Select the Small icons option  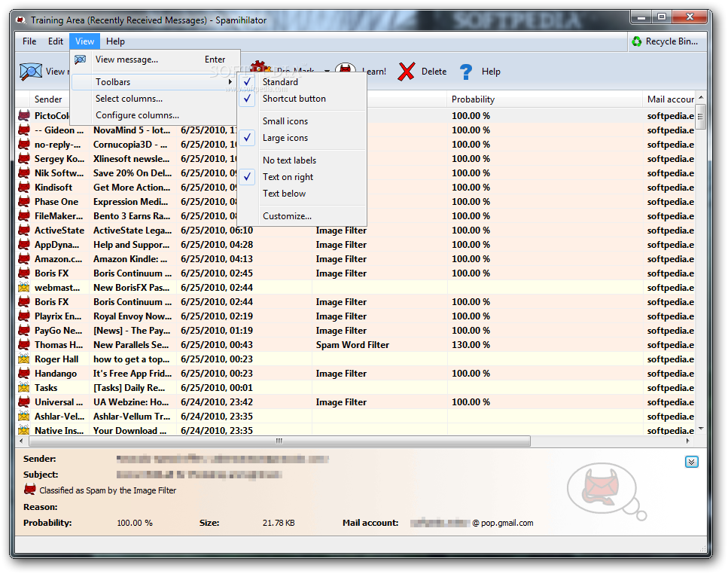302,121
